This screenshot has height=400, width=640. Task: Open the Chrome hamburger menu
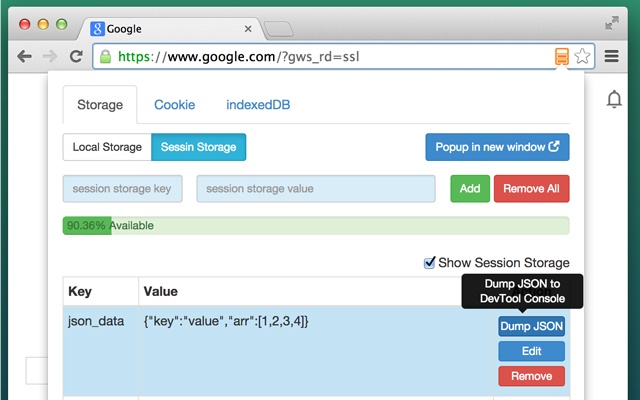tap(612, 56)
